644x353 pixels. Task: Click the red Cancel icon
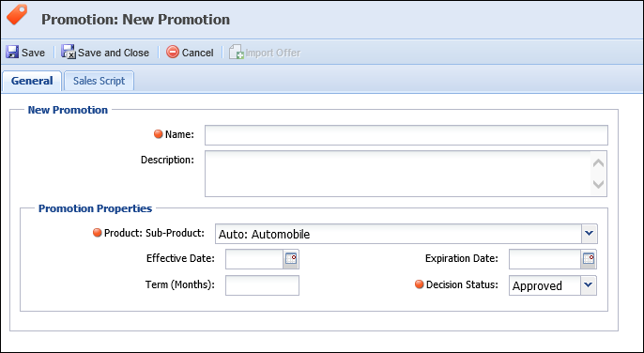pyautogui.click(x=173, y=53)
